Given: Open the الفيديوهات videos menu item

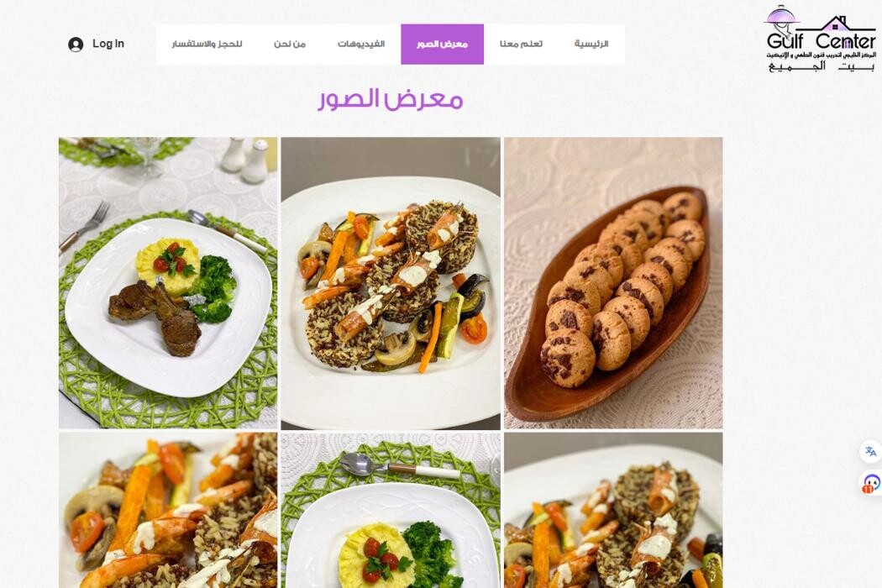Looking at the screenshot, I should click(361, 44).
